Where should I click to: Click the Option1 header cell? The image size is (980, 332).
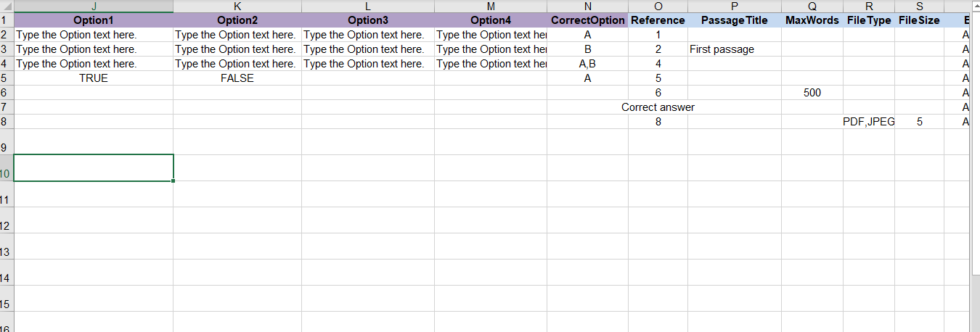tap(93, 20)
